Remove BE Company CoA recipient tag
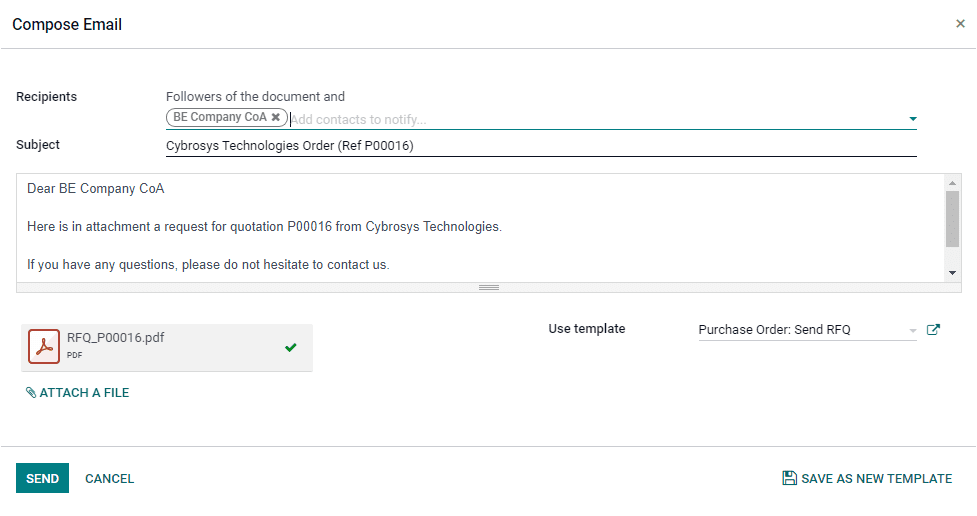 [275, 117]
